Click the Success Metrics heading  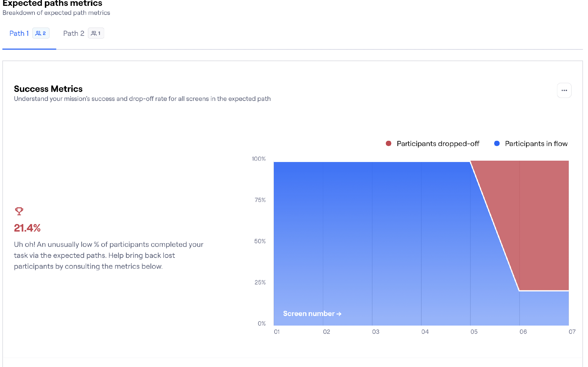click(48, 89)
